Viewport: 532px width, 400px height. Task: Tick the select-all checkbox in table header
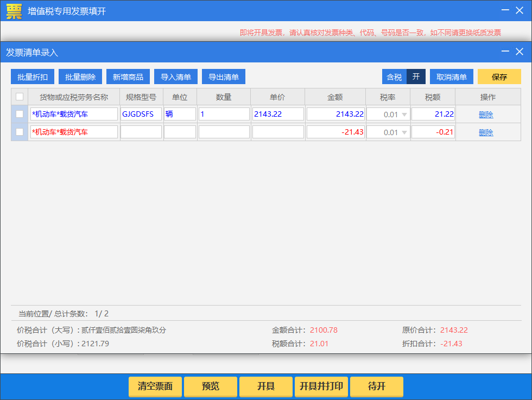pos(20,97)
